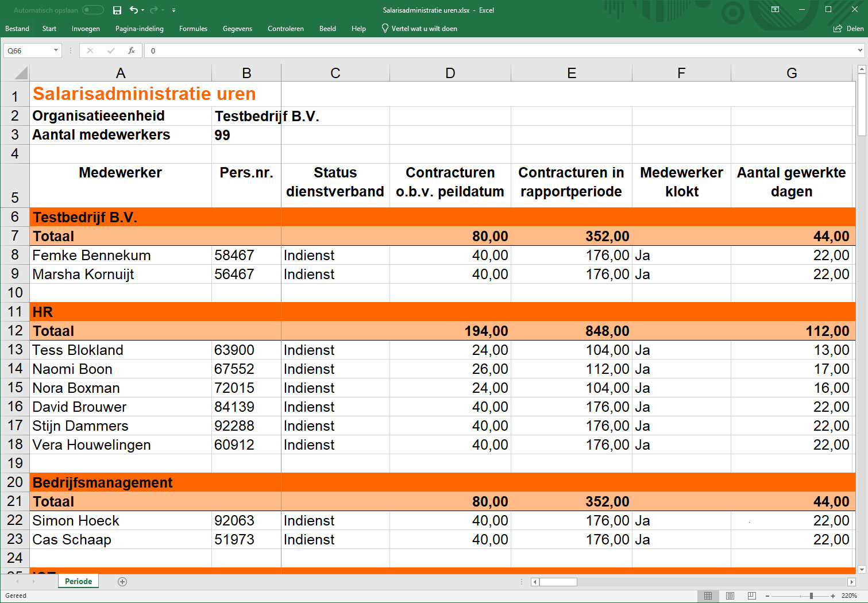Click the Cancel formula X icon
The width and height of the screenshot is (868, 603).
pos(90,51)
